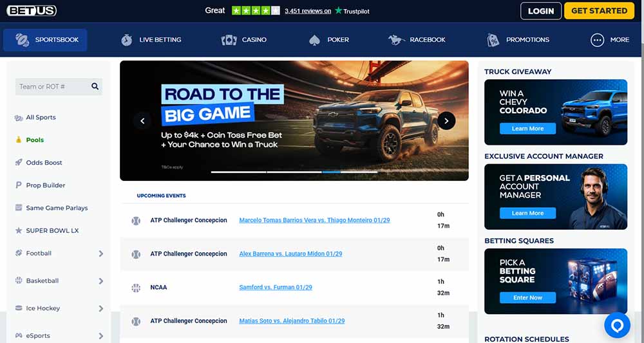The width and height of the screenshot is (644, 343).
Task: Click the Casino cards icon
Action: [x=229, y=40]
